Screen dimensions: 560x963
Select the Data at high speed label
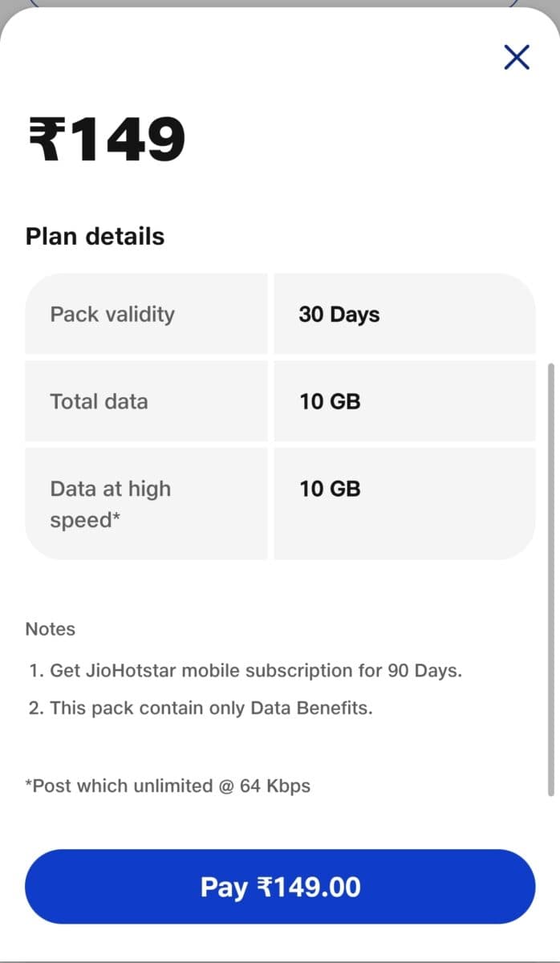pos(110,503)
